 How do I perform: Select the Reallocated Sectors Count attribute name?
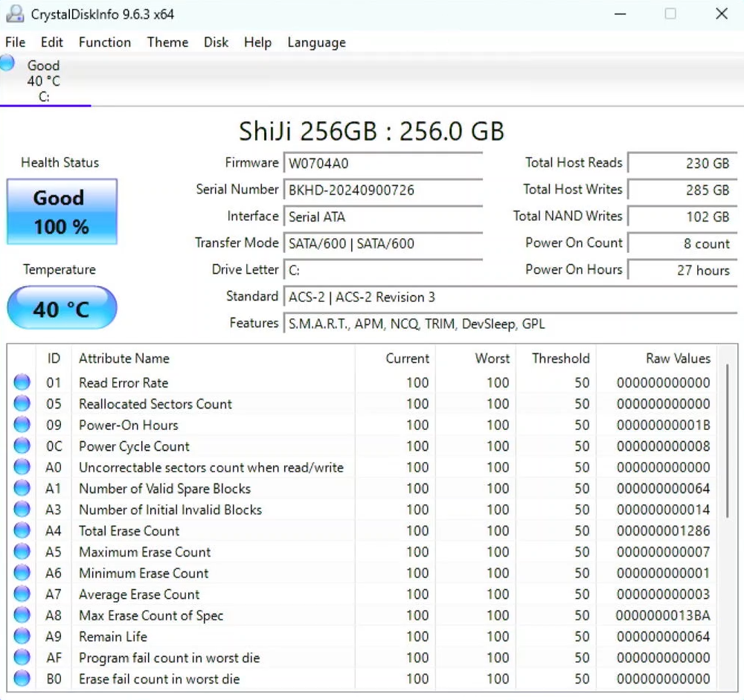click(155, 404)
